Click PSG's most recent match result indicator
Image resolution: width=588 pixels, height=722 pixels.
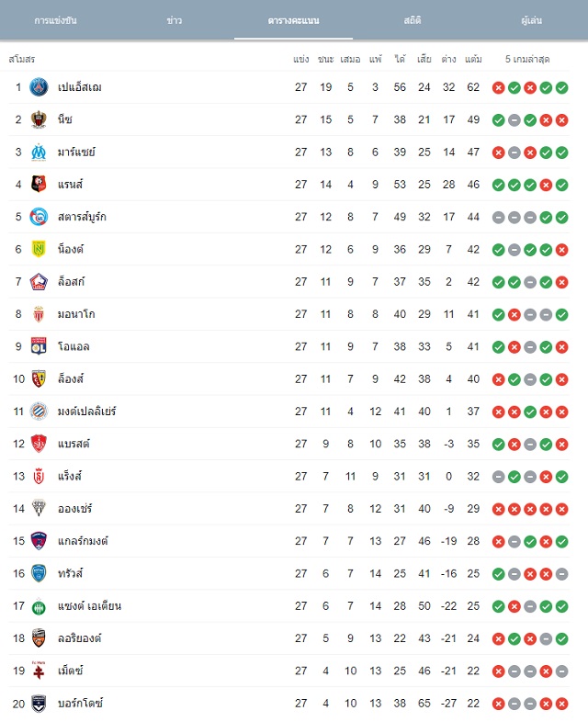[x=561, y=87]
